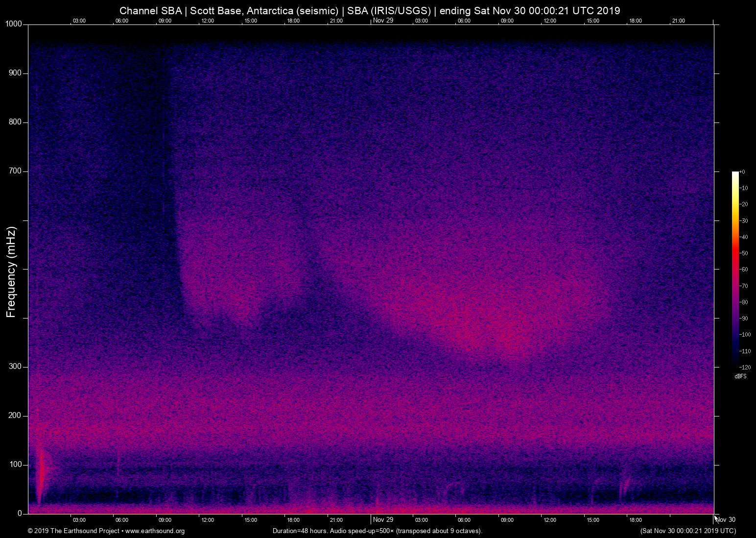Click the 100 mHz frequency axis label
This screenshot has width=756, height=538.
point(16,465)
